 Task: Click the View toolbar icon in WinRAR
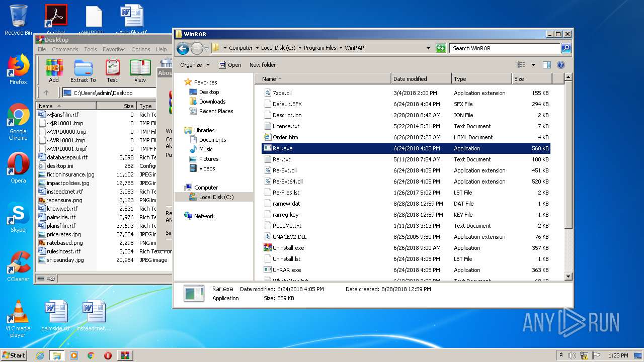click(140, 71)
